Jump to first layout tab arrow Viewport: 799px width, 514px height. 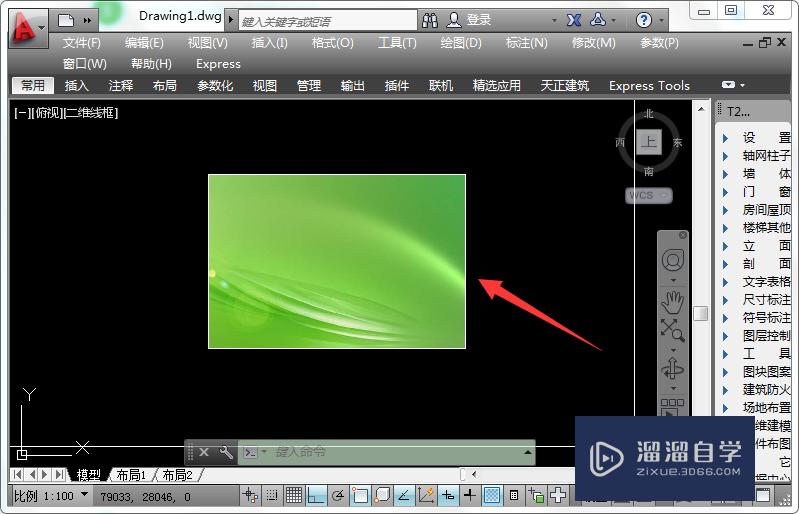click(17, 475)
